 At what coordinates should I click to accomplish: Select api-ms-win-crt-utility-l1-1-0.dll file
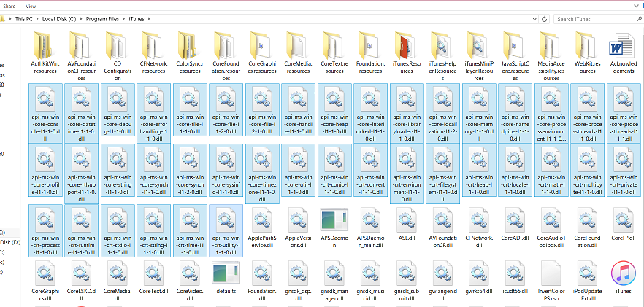(x=226, y=230)
